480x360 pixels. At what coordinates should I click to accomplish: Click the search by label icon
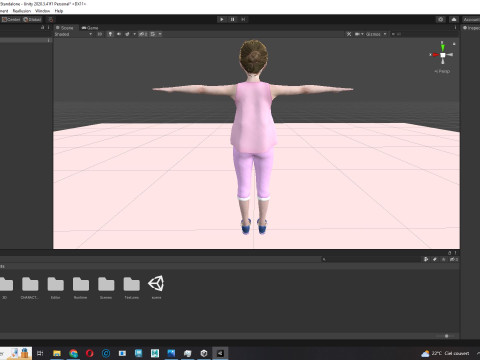[435, 259]
